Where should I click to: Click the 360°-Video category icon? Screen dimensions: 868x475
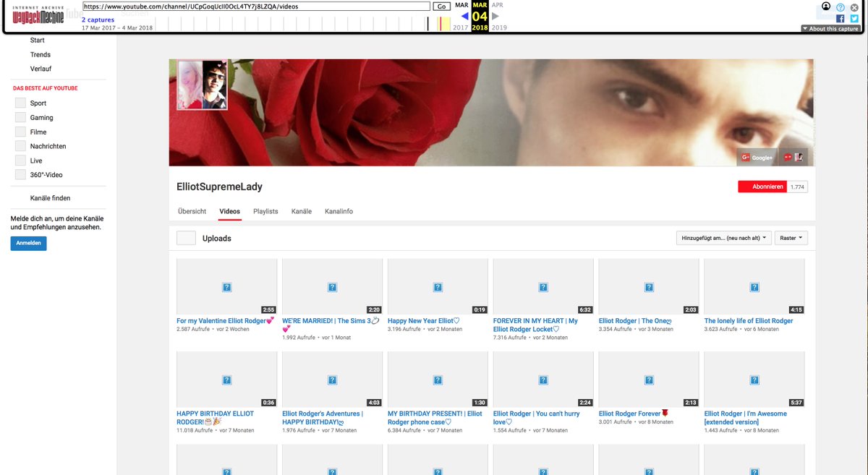point(20,175)
